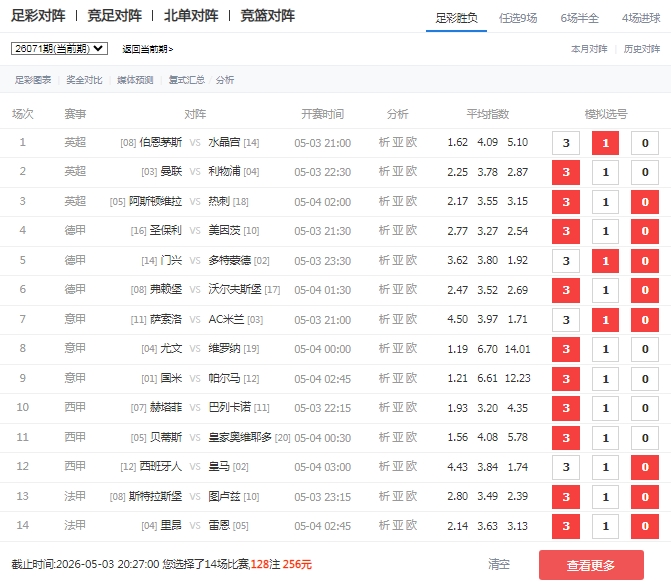Click team name 多特蒙德
The height and width of the screenshot is (586, 671).
pos(229,260)
